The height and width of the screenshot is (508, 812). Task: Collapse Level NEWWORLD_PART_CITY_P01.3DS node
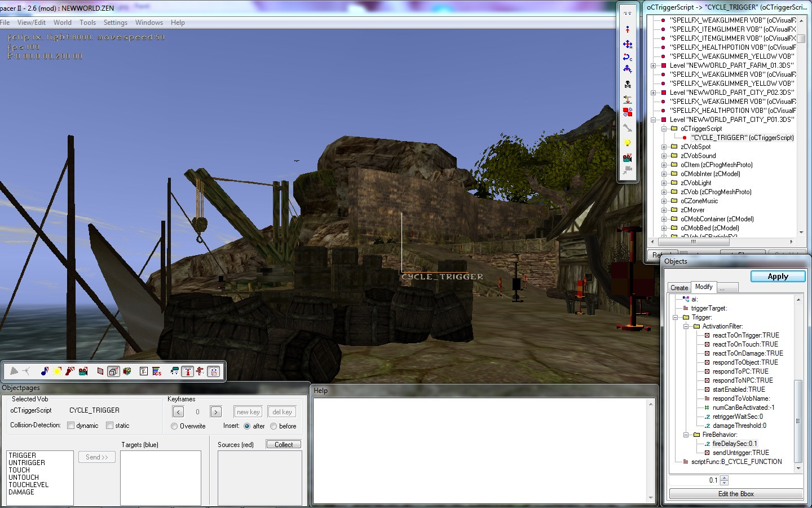tap(653, 120)
